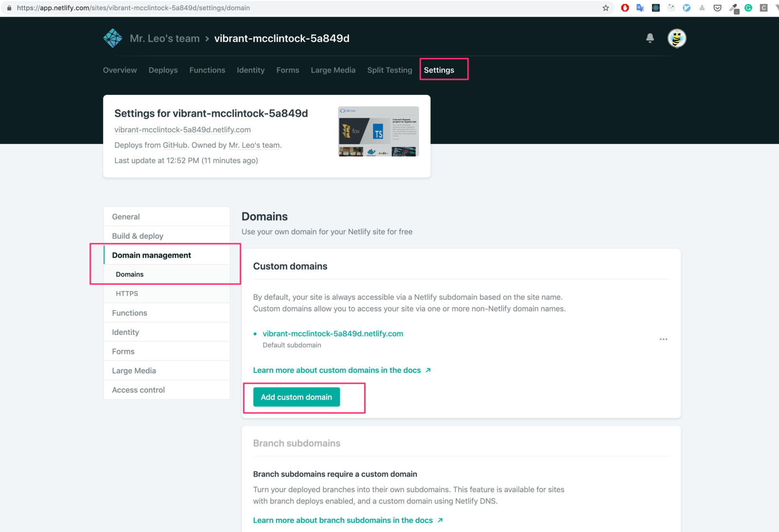Switch to the Deploys tab
Screen dimensions: 779x532
point(163,70)
